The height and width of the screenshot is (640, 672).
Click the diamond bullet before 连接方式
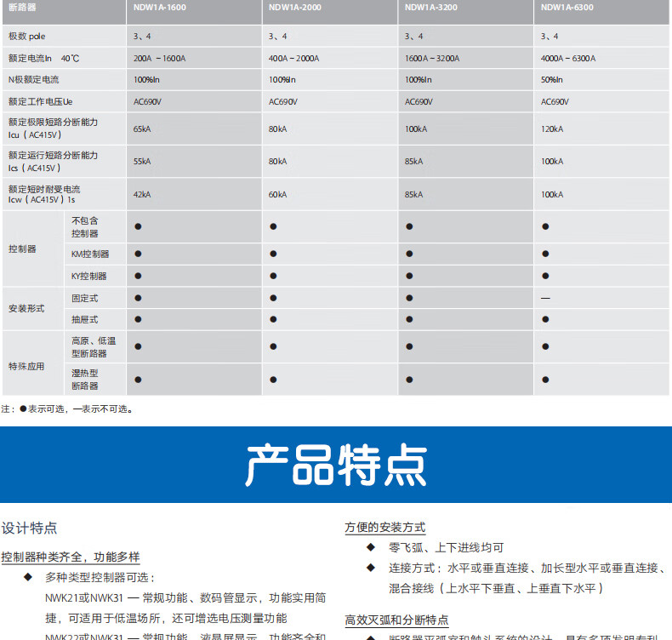[370, 568]
